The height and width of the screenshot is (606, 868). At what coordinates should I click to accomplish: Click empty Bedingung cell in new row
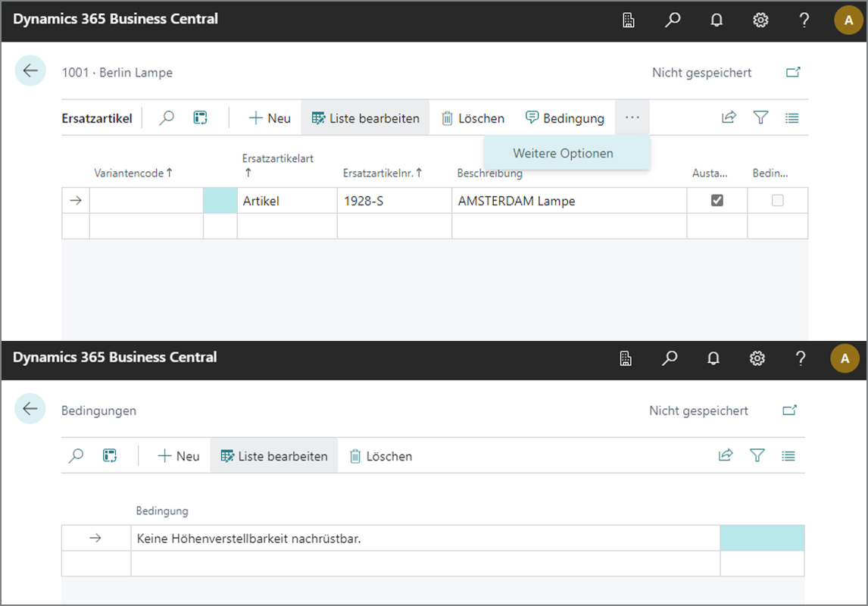(x=425, y=564)
